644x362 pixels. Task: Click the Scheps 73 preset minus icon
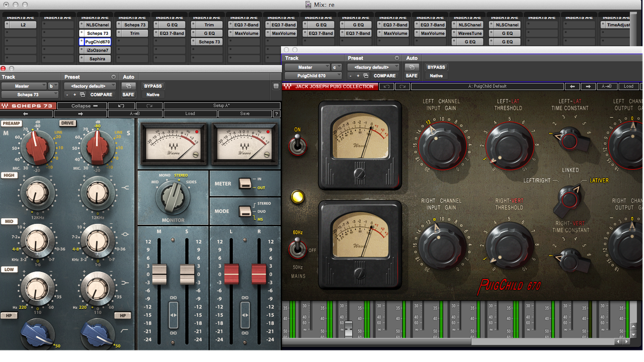pyautogui.click(x=67, y=95)
